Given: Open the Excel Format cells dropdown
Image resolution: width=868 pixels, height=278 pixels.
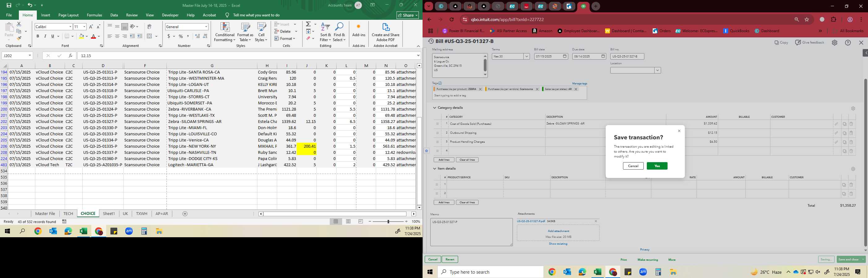Looking at the screenshot, I should pyautogui.click(x=285, y=38).
